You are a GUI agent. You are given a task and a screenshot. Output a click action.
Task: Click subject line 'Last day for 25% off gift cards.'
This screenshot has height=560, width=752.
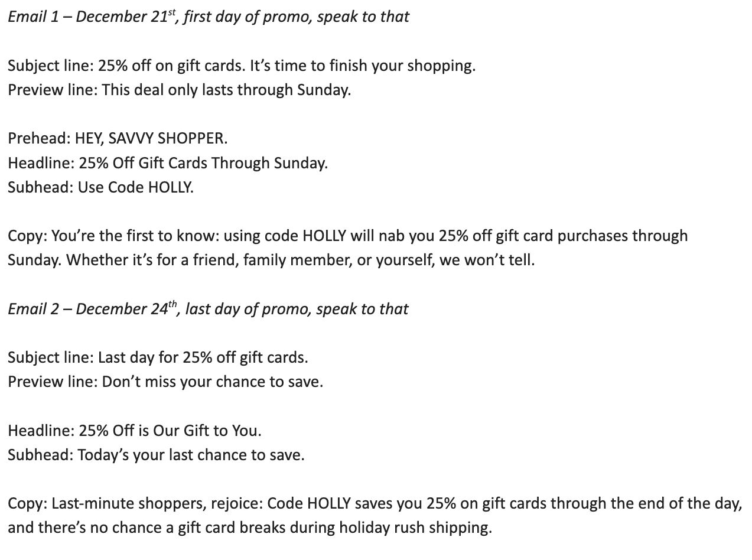(x=203, y=357)
